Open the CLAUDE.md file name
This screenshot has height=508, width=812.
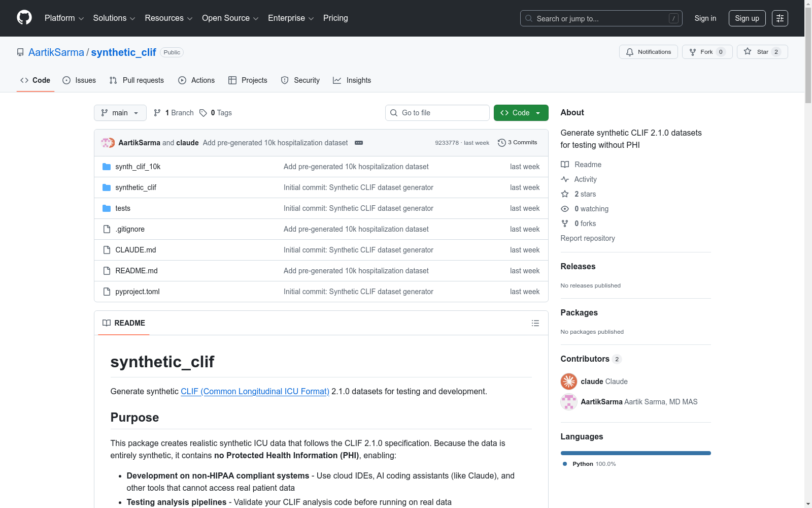pyautogui.click(x=136, y=250)
